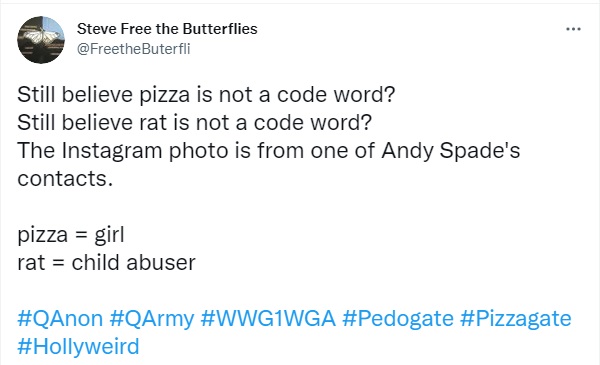
Task: Open the three-dot more options menu
Action: (573, 29)
